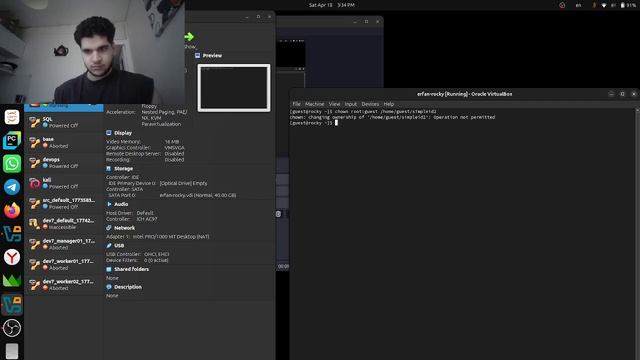Launch WhatsApp from the dock
Screen dimensions: 640x360
(12, 164)
